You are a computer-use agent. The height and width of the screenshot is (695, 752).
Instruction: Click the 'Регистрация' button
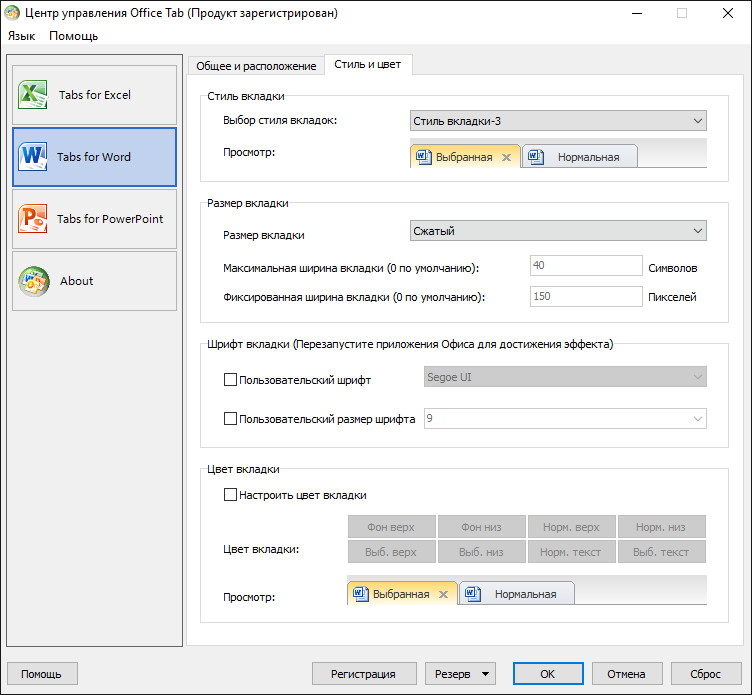point(363,674)
